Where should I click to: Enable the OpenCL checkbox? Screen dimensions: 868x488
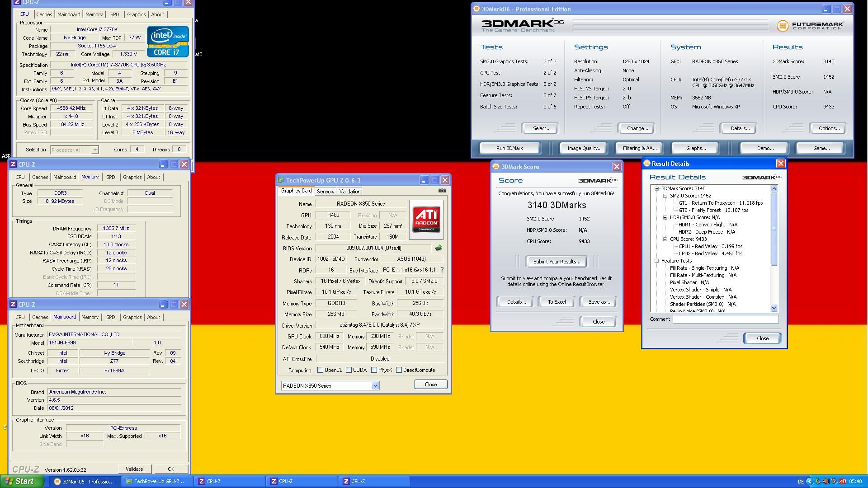(x=320, y=370)
